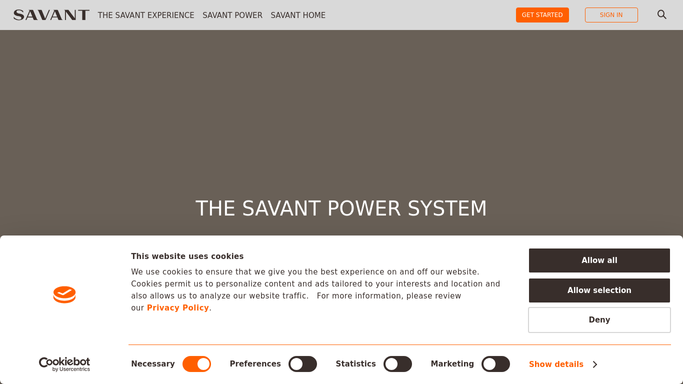This screenshot has width=683, height=384.
Task: Open the Privacy Policy link
Action: tap(178, 308)
